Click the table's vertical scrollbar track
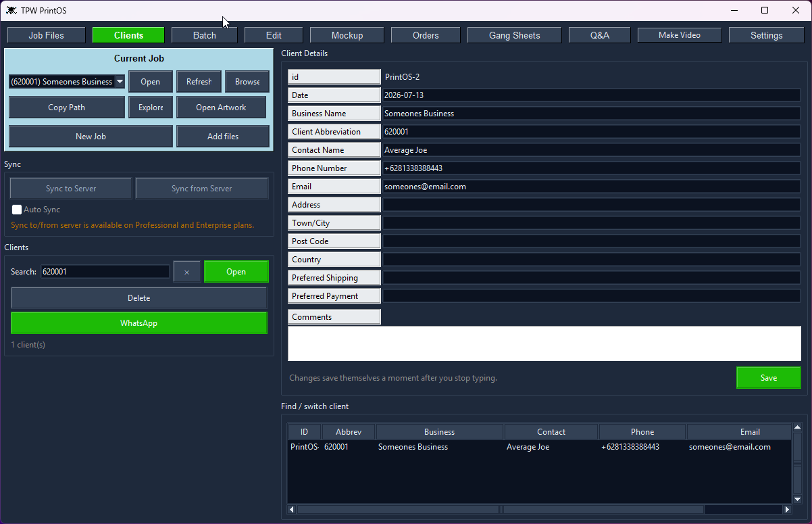 tap(797, 463)
